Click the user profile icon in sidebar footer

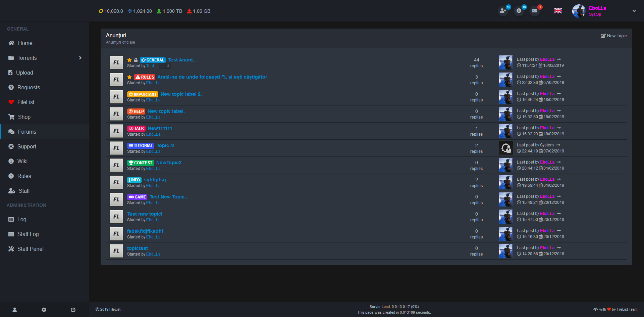pos(15,310)
